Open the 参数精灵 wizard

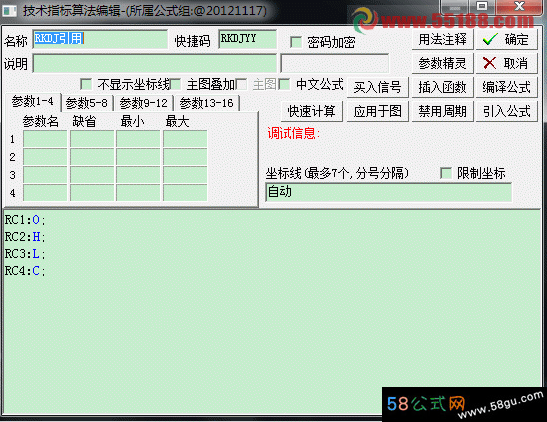click(442, 63)
